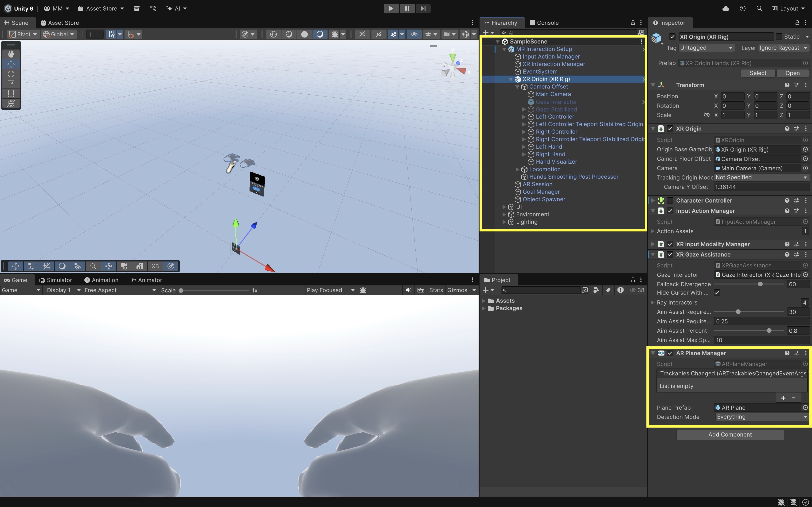Open the Tracking Origin Mode dropdown
Image resolution: width=812 pixels, height=507 pixels.
pyautogui.click(x=761, y=177)
